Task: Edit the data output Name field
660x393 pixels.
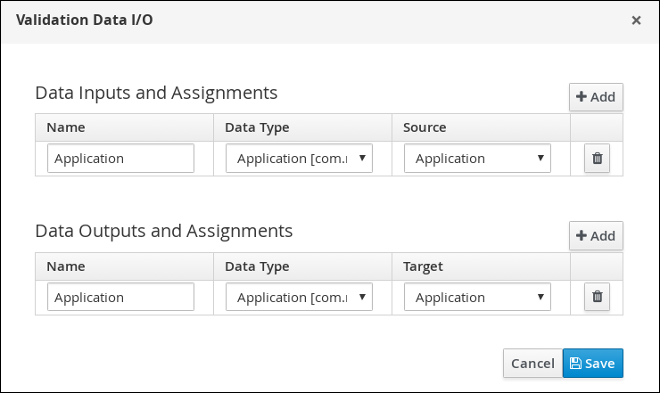Action: pos(121,297)
